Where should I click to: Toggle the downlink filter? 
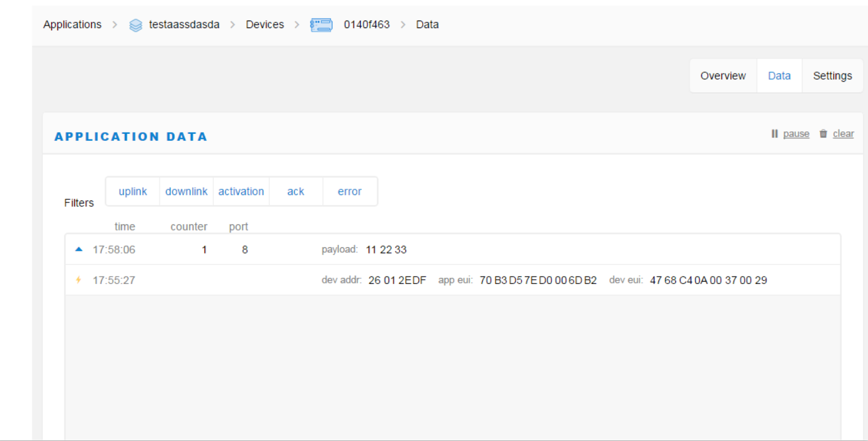(x=186, y=191)
